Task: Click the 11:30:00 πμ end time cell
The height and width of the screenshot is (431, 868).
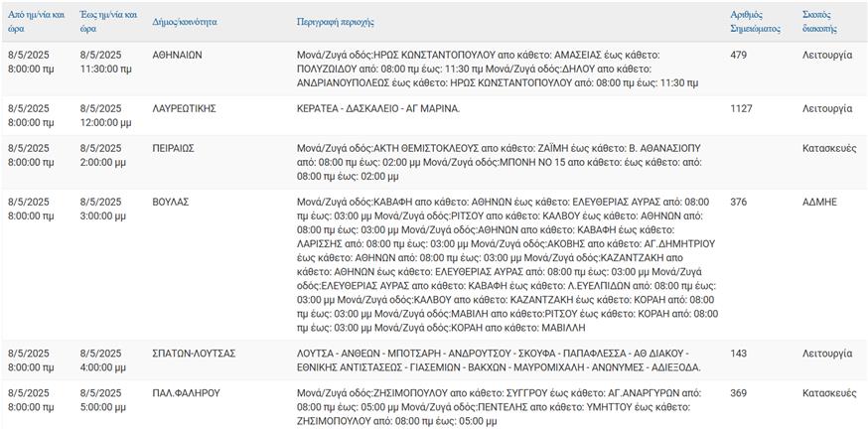Action: [105, 69]
